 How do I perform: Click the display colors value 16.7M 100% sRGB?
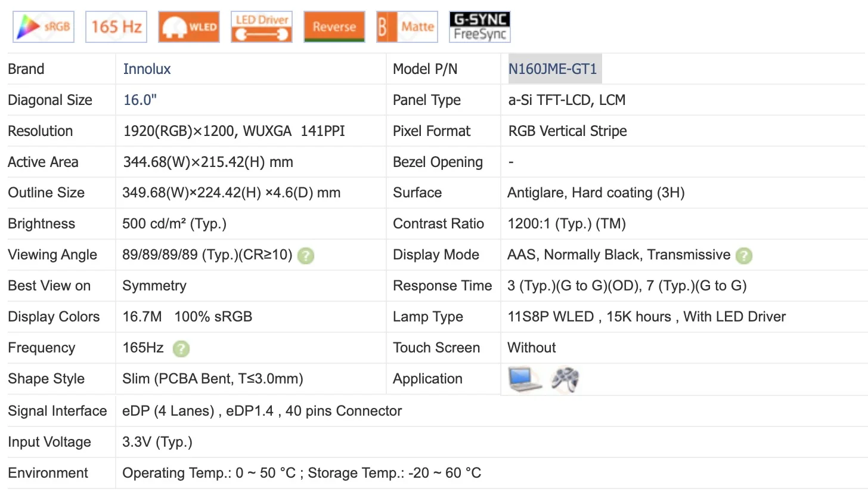(x=187, y=317)
